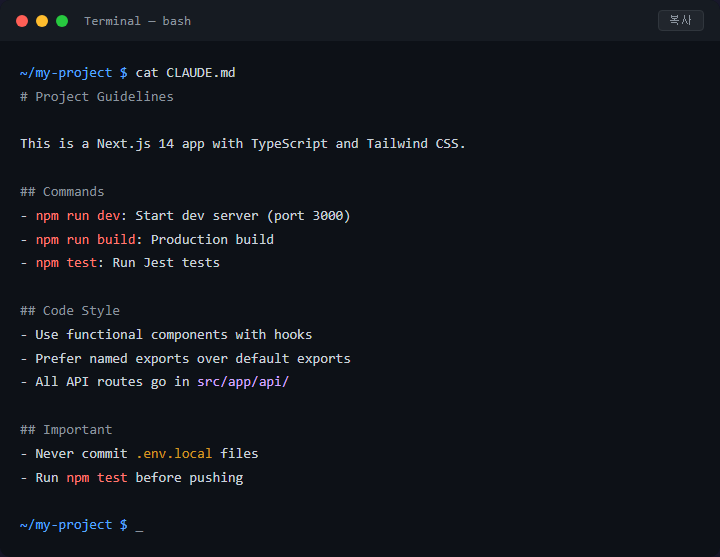This screenshot has height=557, width=720.
Task: Select the '# Project Guidelines' heading line
Action: [x=97, y=97]
